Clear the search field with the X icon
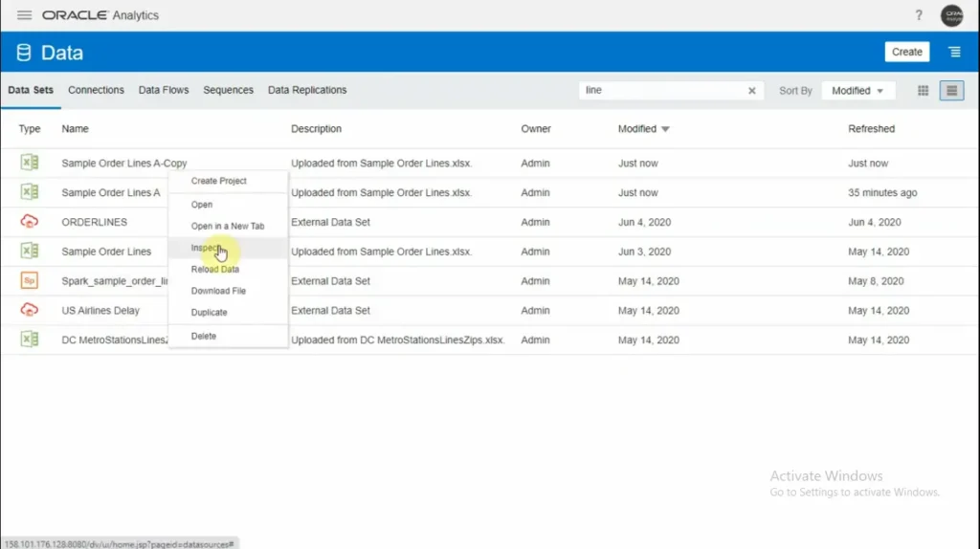Viewport: 980px width, 549px height. point(751,91)
